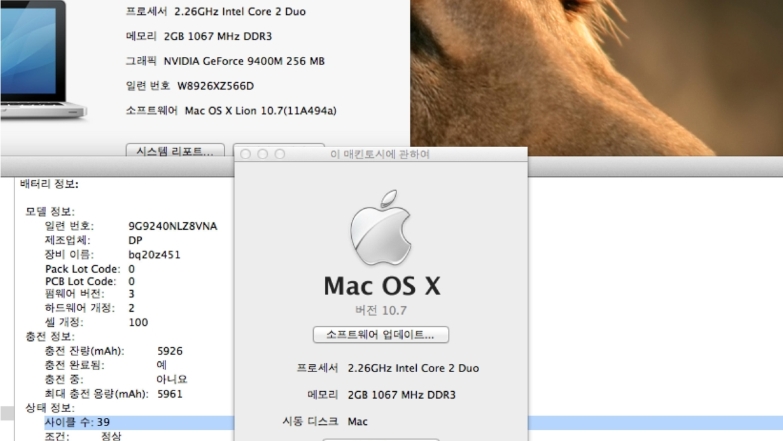Click the 버전 10.7 version text

[381, 310]
